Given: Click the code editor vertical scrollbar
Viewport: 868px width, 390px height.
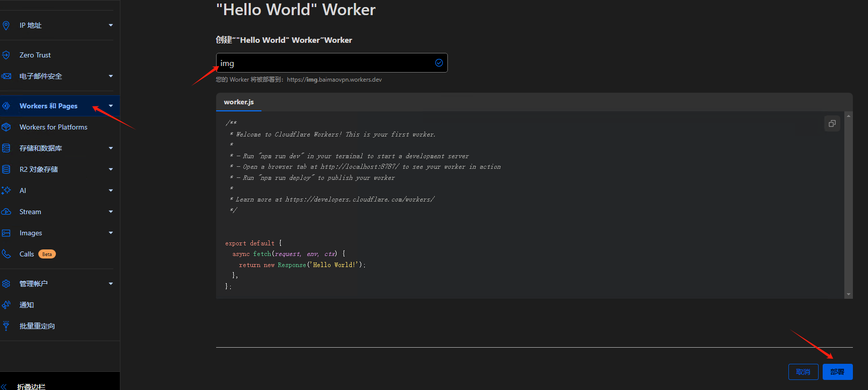Looking at the screenshot, I should tap(848, 205).
